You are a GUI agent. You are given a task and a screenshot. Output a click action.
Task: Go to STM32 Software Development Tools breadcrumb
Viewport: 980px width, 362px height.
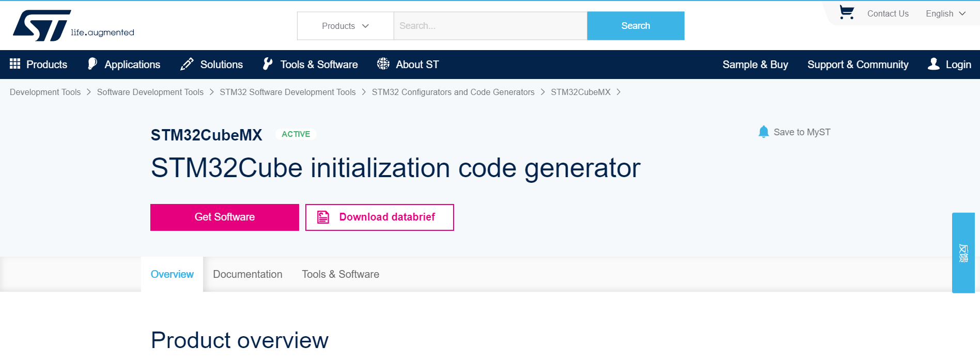click(x=288, y=92)
